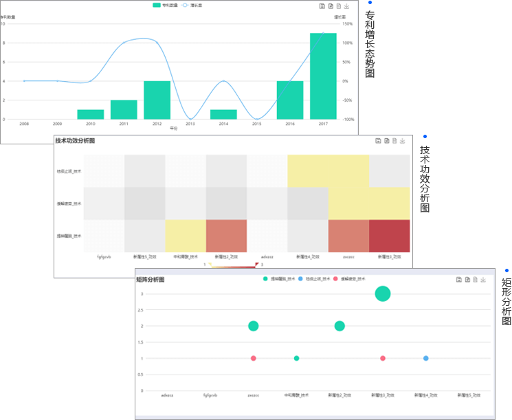Click download icon in 技术功效分析图 heatmap panel
This screenshot has width=512, height=420.
(403, 141)
